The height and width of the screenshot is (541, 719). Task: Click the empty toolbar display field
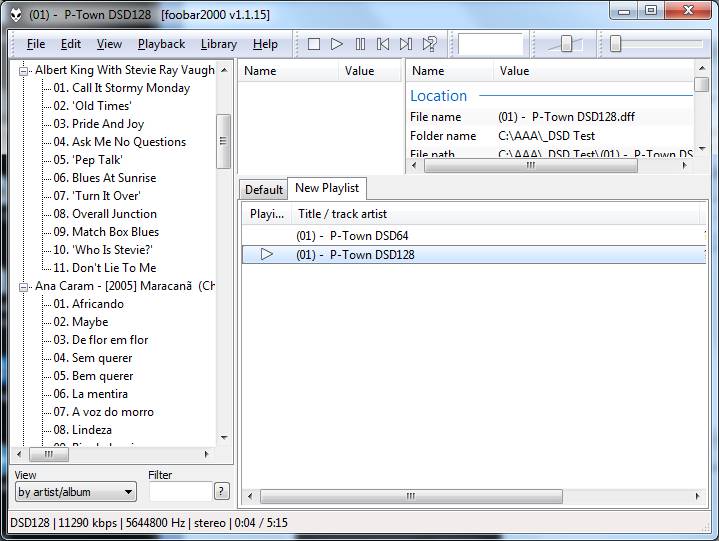click(x=490, y=44)
